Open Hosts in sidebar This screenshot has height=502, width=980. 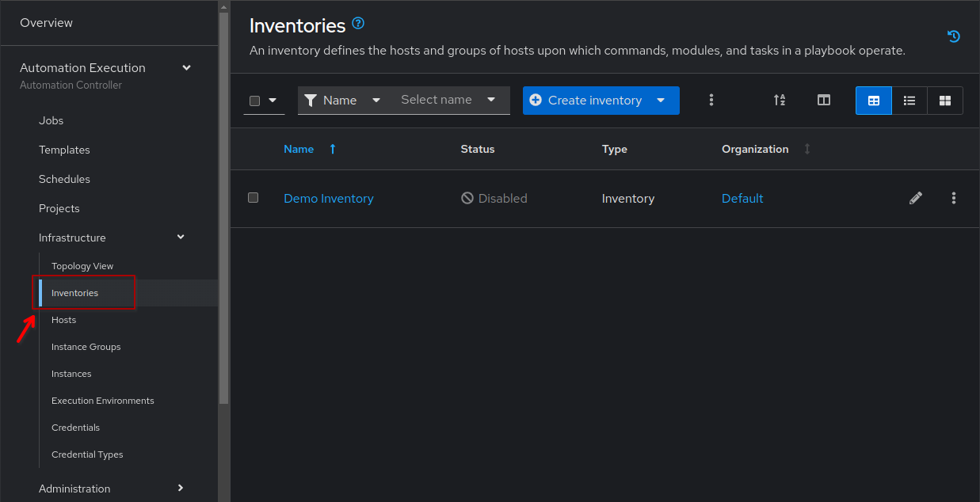click(63, 320)
